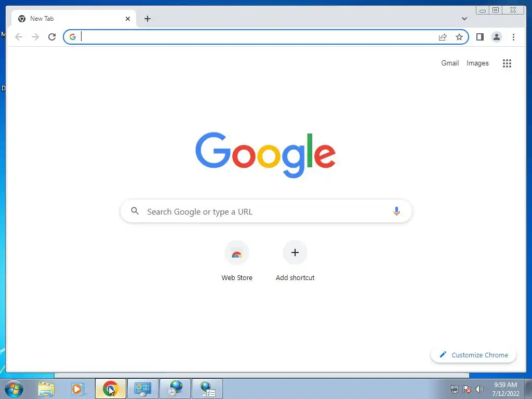Select the New Tab tab

tap(74, 19)
